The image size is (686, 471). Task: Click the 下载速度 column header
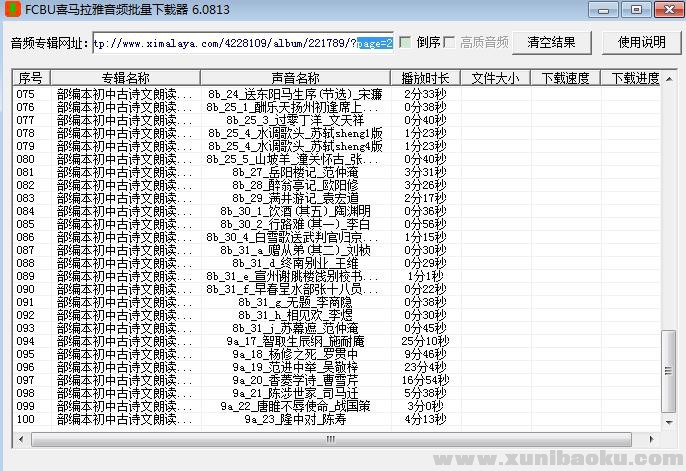click(x=565, y=78)
